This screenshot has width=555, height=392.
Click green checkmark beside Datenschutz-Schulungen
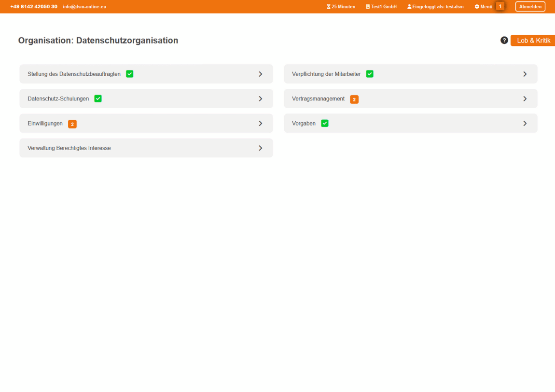[x=98, y=98]
